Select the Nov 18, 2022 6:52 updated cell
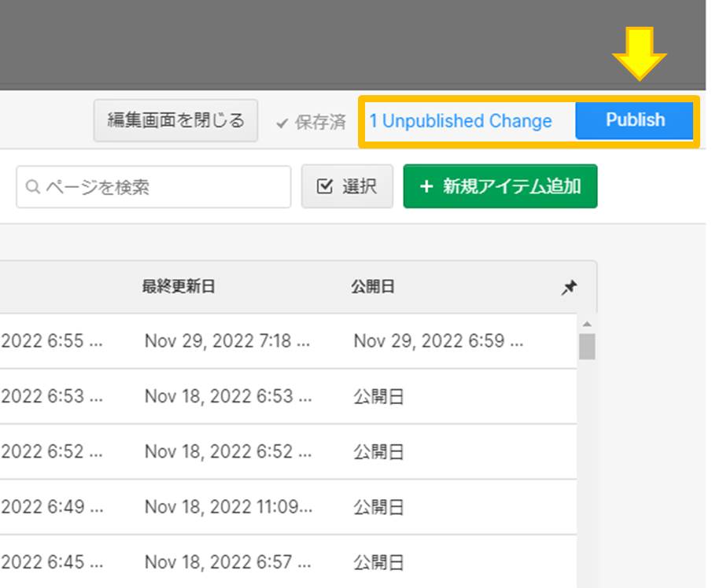The image size is (712, 588). click(228, 452)
